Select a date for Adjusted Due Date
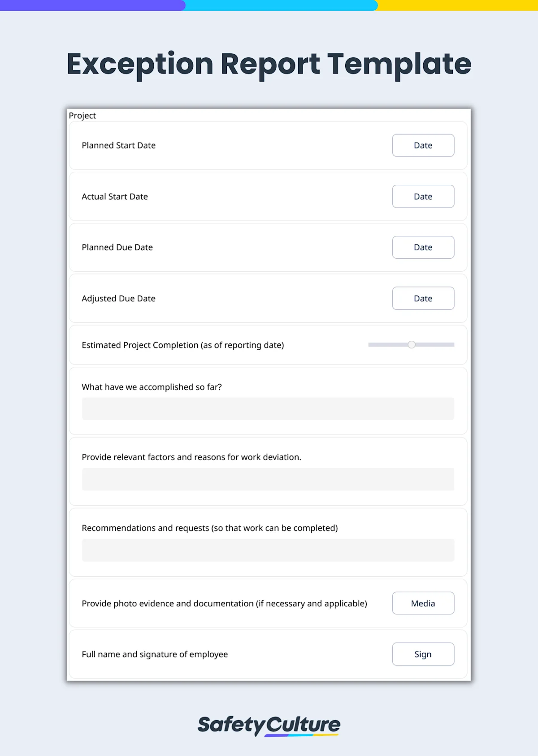This screenshot has height=756, width=538. [423, 298]
